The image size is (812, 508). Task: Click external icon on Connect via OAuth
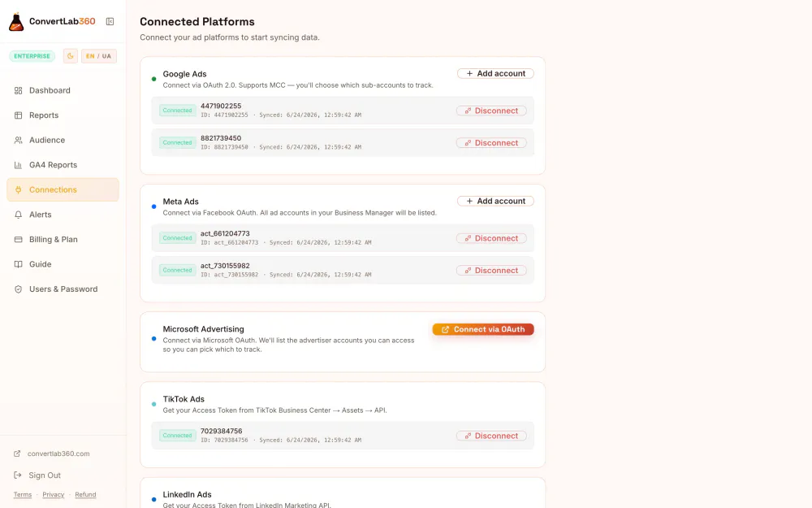click(x=445, y=330)
